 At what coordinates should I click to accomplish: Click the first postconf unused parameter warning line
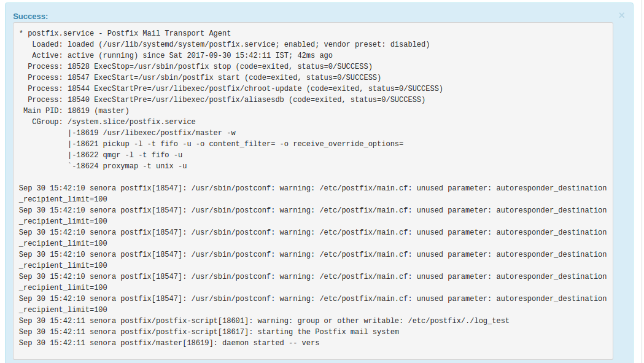tap(312, 193)
